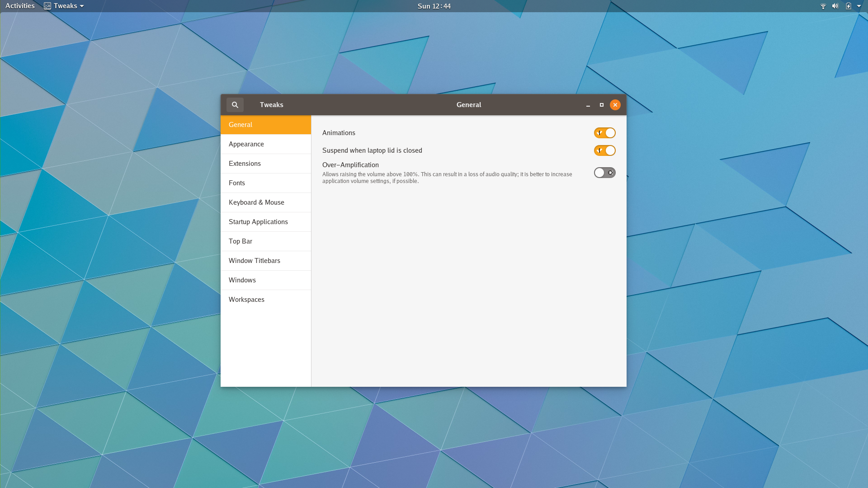Click the volume indicator in the top bar
Image resolution: width=868 pixels, height=488 pixels.
[835, 6]
